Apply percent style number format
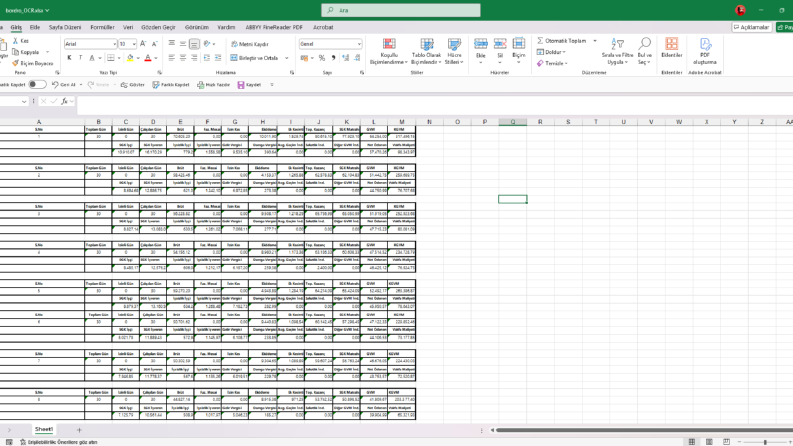Screen dimensions: 793x446 tap(322, 58)
